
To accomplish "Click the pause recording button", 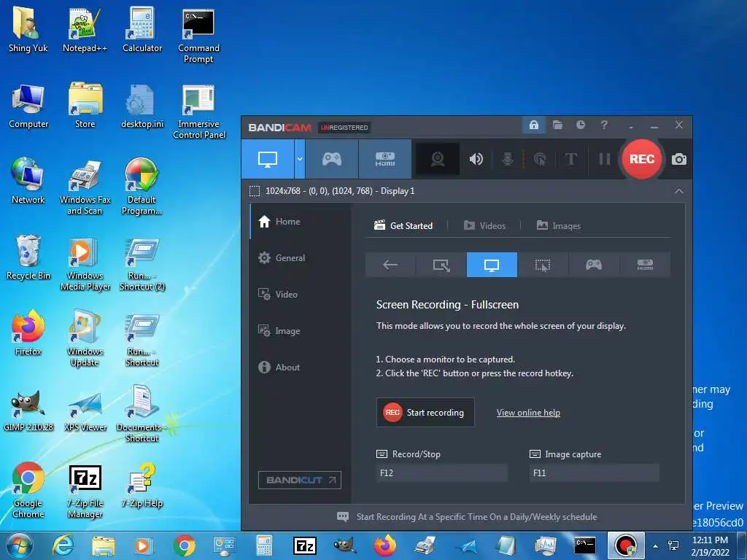I will pos(604,159).
